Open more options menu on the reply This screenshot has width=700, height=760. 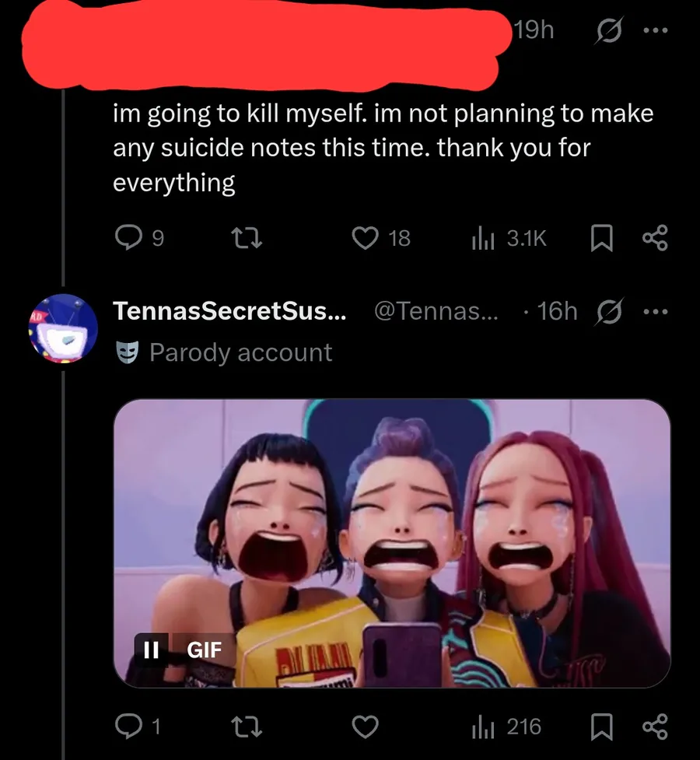pyautogui.click(x=655, y=311)
